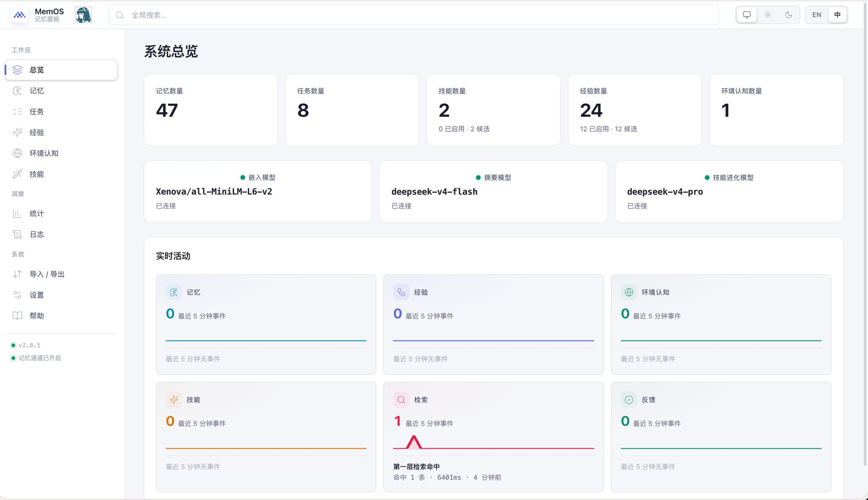Click the 经验 activity card icon
Image resolution: width=868 pixels, height=500 pixels.
click(x=401, y=292)
